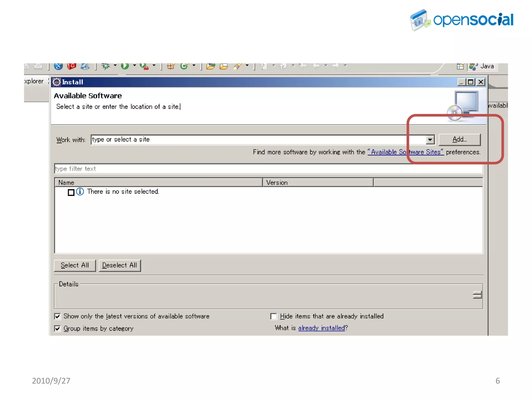This screenshot has width=532, height=399.
Task: Click the Open Perspective icon beside Java
Action: tap(460, 66)
